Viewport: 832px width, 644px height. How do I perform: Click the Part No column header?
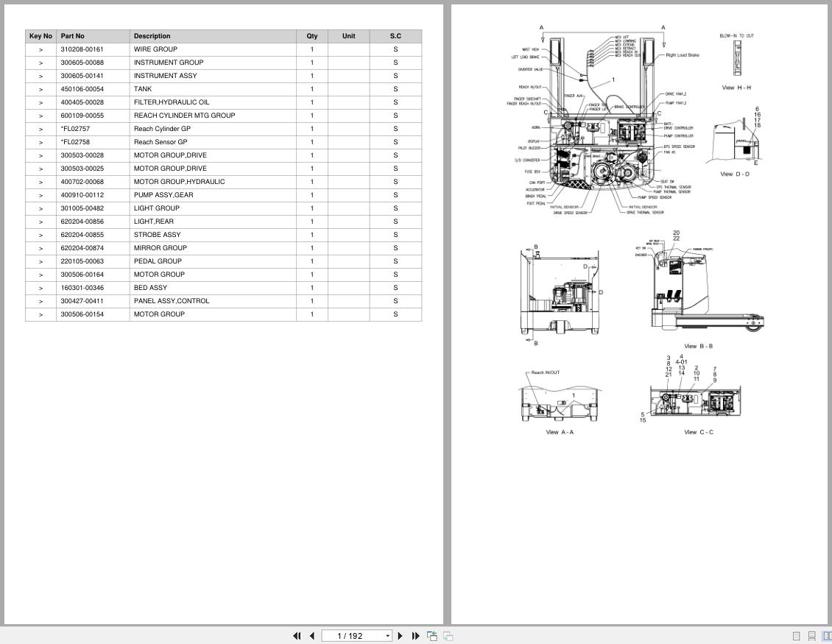[x=93, y=36]
